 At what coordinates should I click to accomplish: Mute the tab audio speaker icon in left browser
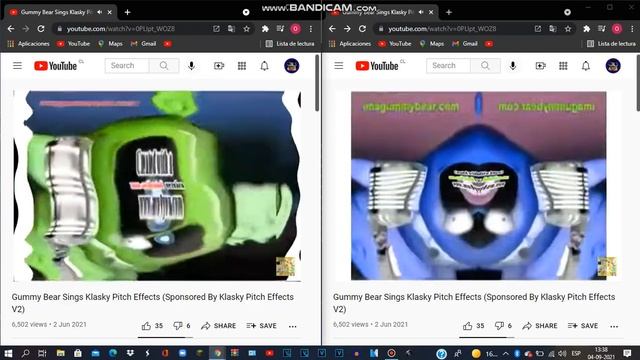click(x=100, y=12)
